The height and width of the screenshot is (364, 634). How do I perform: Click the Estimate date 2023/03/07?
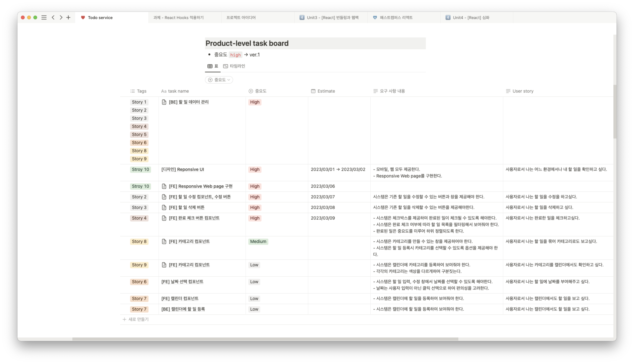[322, 197]
